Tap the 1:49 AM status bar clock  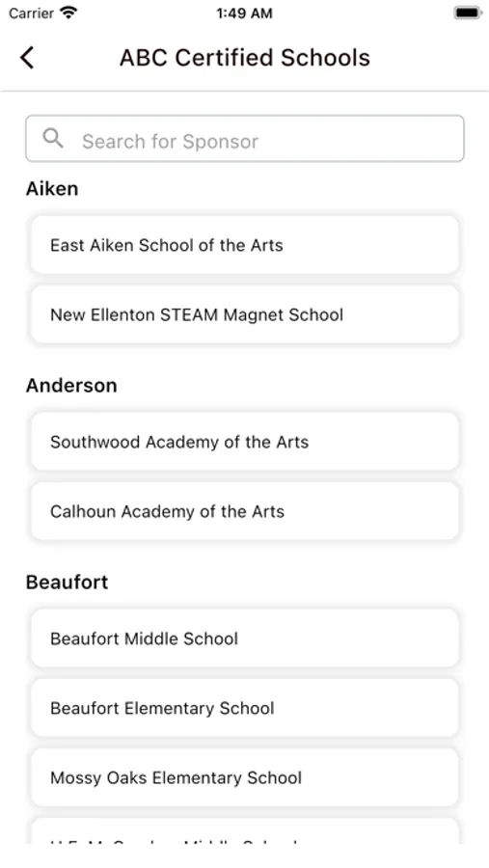[244, 14]
